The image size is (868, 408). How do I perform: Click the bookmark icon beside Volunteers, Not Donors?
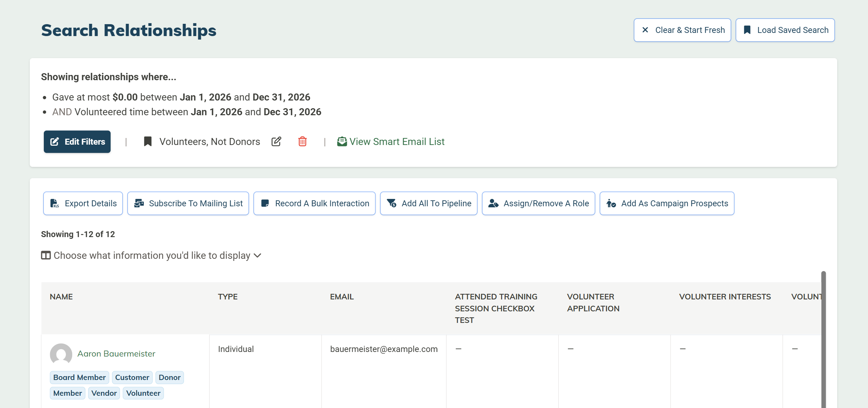coord(148,141)
